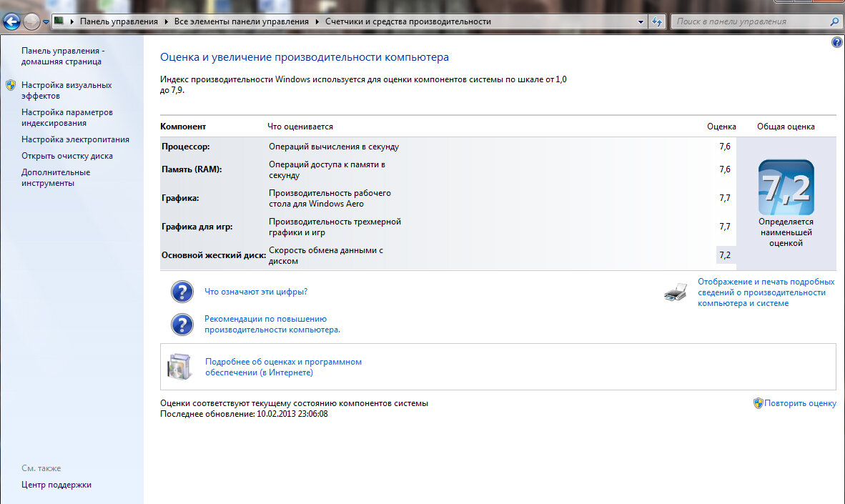Click the printer icon
This screenshot has height=504, width=845.
pyautogui.click(x=676, y=292)
